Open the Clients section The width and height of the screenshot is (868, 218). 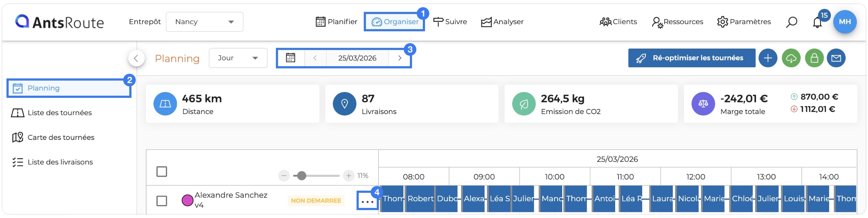[618, 22]
